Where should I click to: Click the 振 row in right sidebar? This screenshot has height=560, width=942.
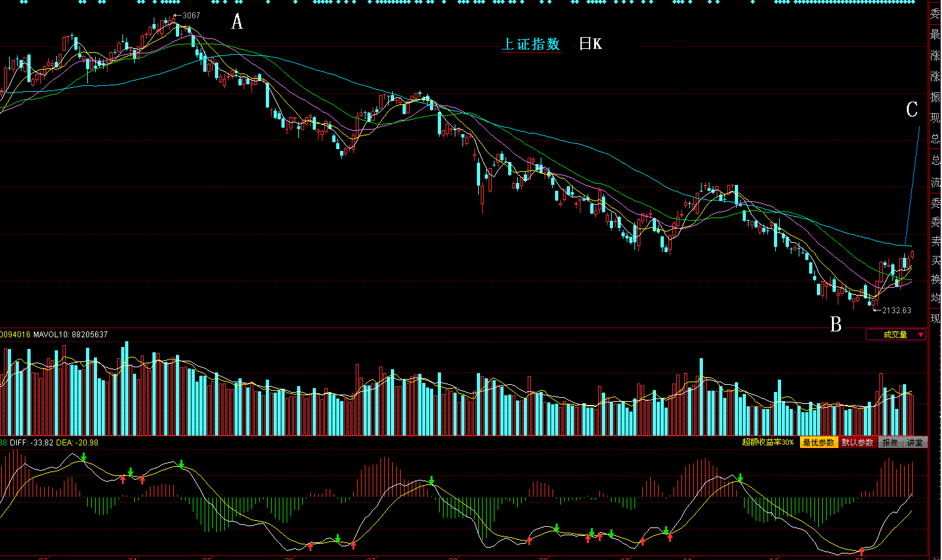coord(935,97)
